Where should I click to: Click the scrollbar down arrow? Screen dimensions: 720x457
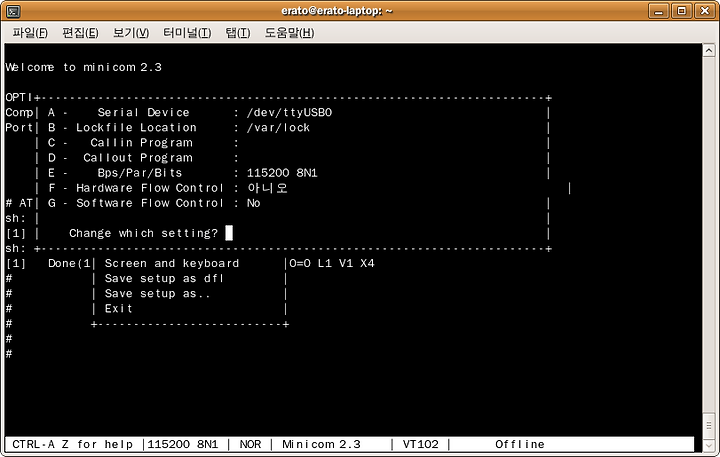click(709, 445)
